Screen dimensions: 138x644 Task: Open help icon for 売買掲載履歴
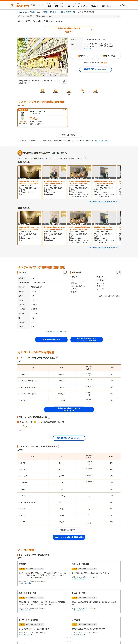tap(58, 358)
